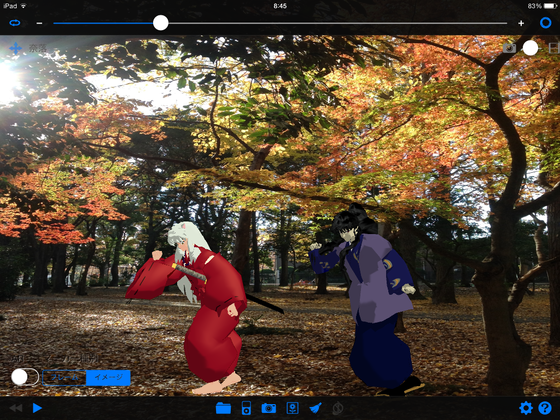Tap the 8:45 clock in the status bar
560x420 pixels.
pos(280,6)
